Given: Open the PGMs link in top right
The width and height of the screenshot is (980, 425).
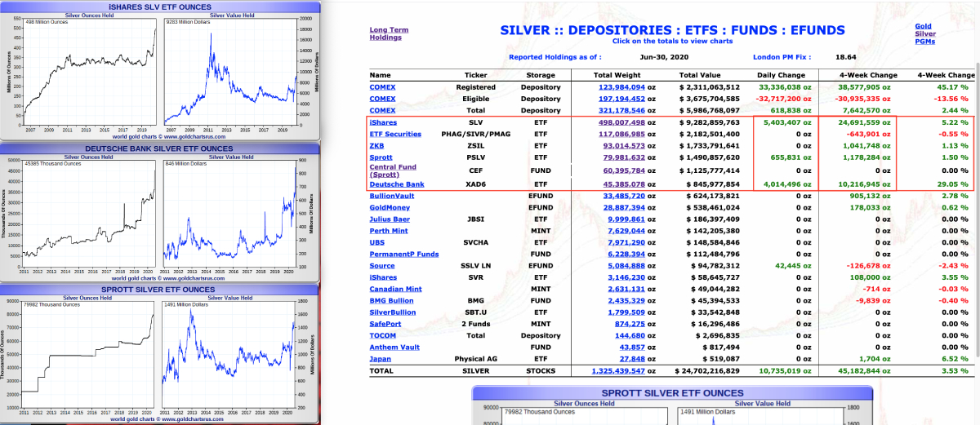Looking at the screenshot, I should [x=925, y=41].
